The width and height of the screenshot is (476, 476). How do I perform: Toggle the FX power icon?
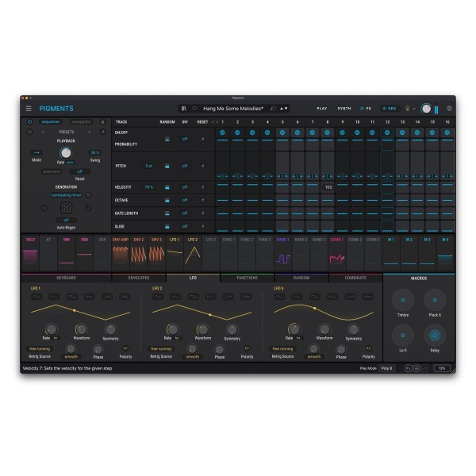coord(362,109)
